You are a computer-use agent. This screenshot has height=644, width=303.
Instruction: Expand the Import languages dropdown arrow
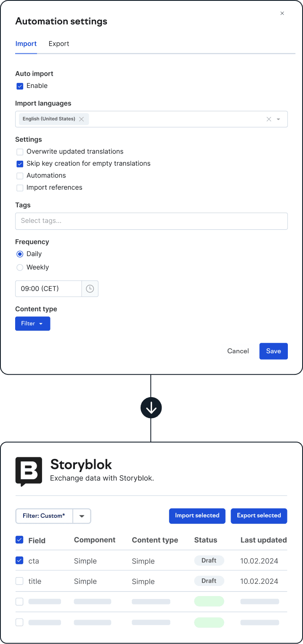tap(279, 119)
